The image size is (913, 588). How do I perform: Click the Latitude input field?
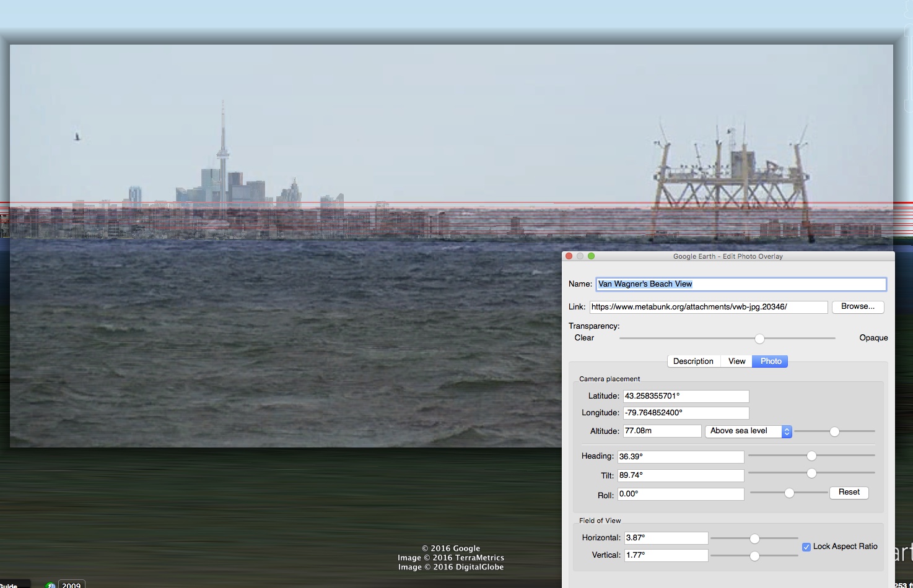tap(686, 396)
